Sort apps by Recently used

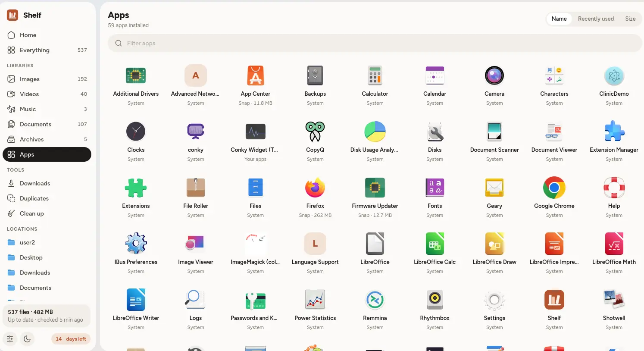coord(596,19)
